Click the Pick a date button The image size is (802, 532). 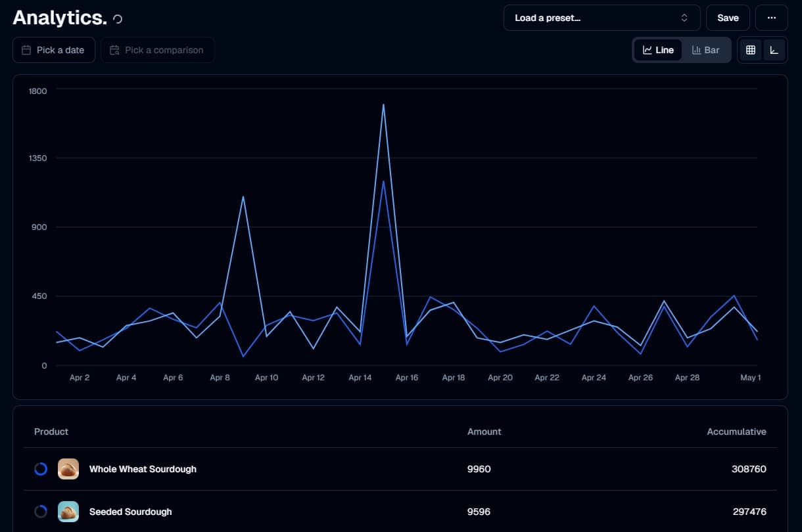[x=53, y=50]
